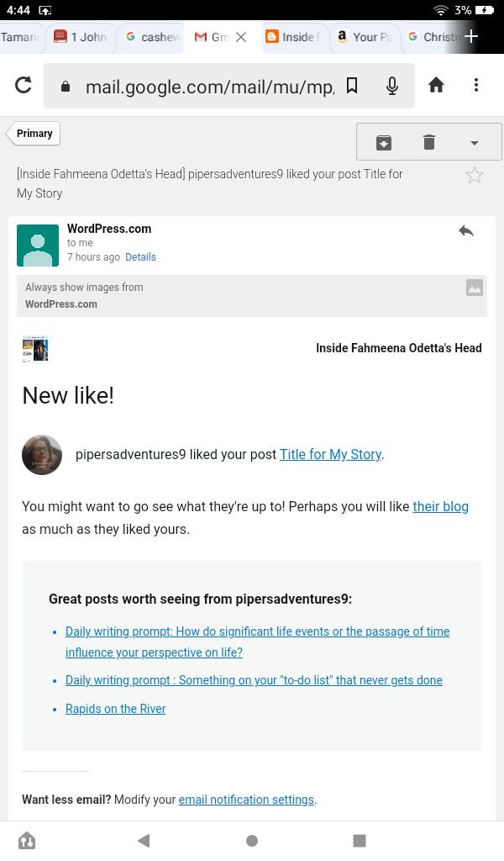Open the browser three-dot menu

[x=476, y=85]
